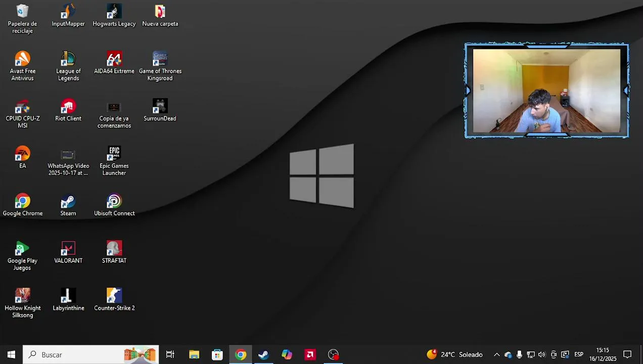Select the CPUID CPU-Z MSI shortcut
Screen dimensions: 643x364
[22, 114]
